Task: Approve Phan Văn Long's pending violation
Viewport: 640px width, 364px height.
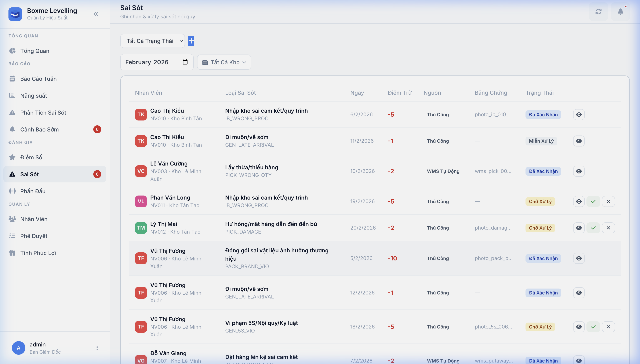Action: tap(593, 201)
